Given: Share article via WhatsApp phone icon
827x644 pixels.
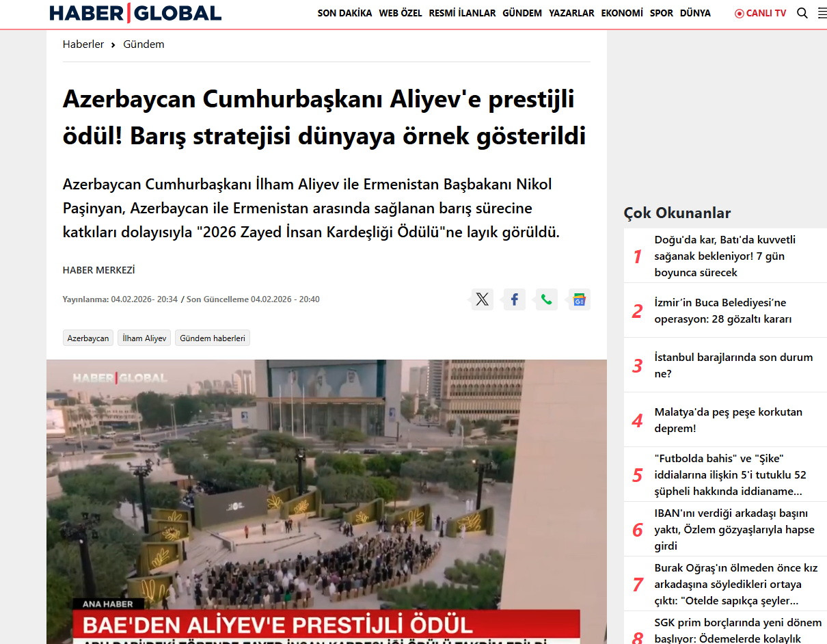Looking at the screenshot, I should coord(547,299).
